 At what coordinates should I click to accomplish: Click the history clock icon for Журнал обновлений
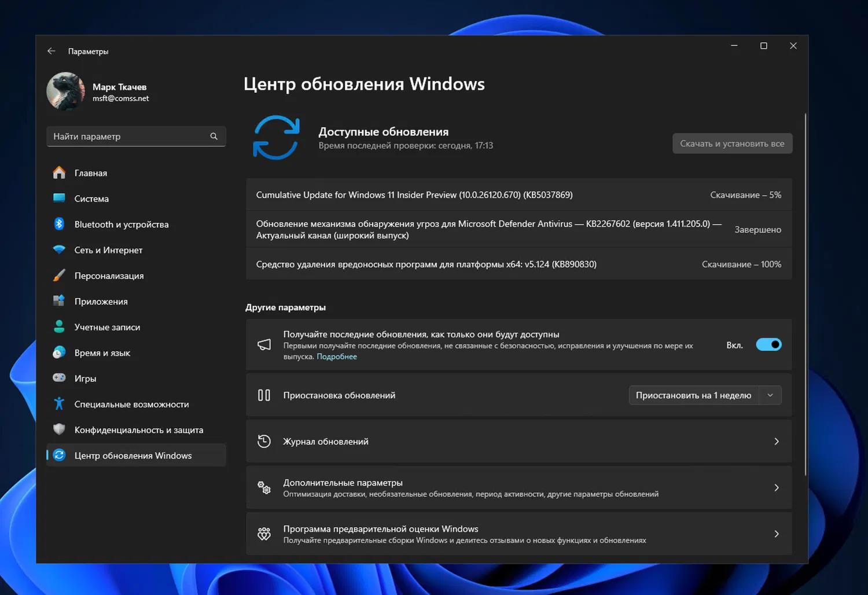coord(264,442)
